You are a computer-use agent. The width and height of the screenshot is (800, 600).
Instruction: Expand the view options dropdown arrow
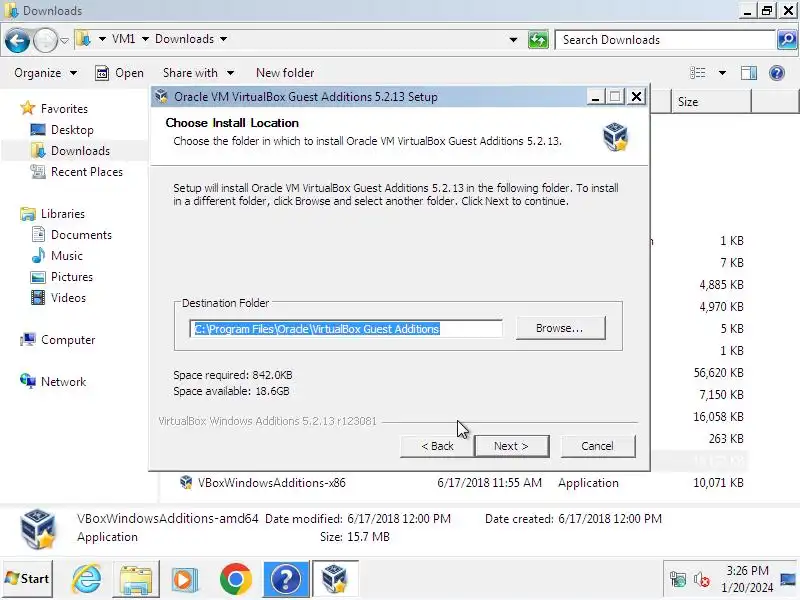[x=722, y=73]
